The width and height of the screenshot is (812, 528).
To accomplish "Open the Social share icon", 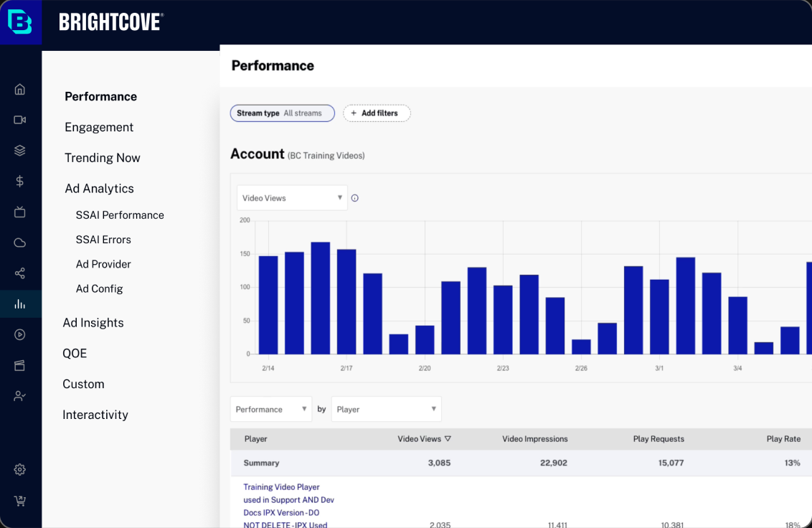I will (x=19, y=273).
